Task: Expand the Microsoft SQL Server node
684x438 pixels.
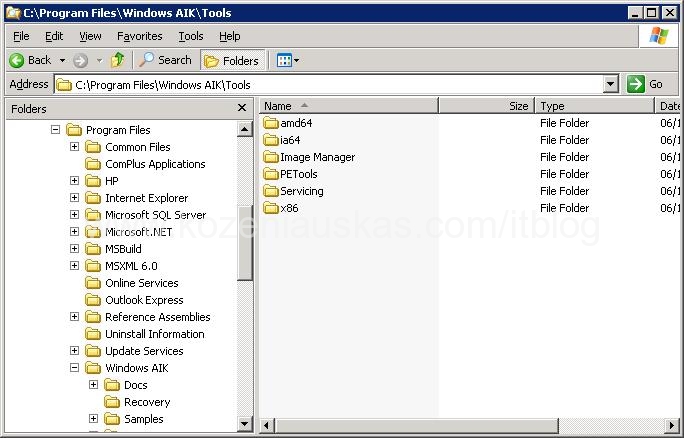Action: coord(75,215)
